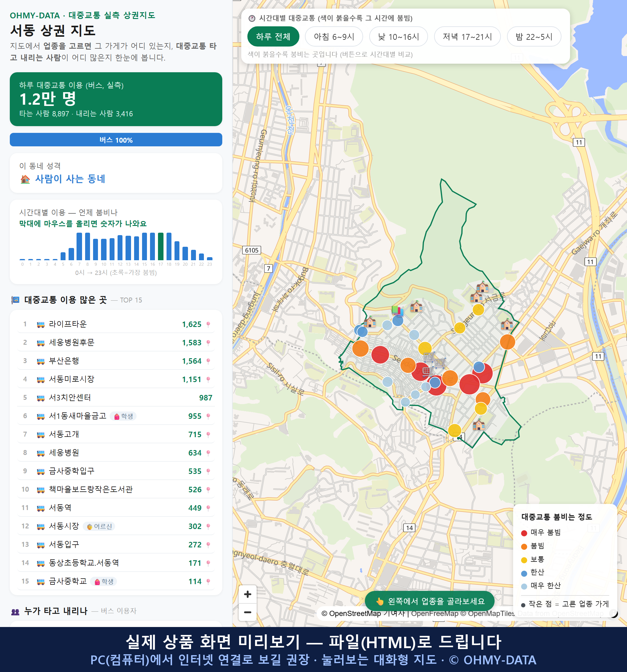Click the pointing hand icon in the bottom hint pill

380,601
